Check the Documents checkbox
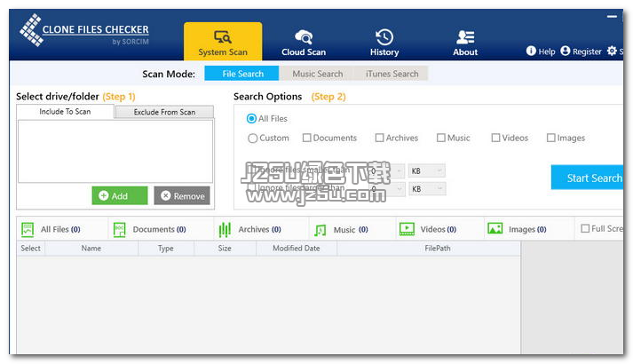Viewport: 633px width, 364px height. click(307, 138)
